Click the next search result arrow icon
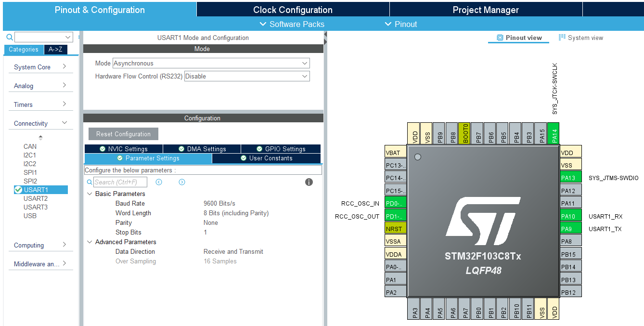Viewport: 644px width, 326px height. 182,182
